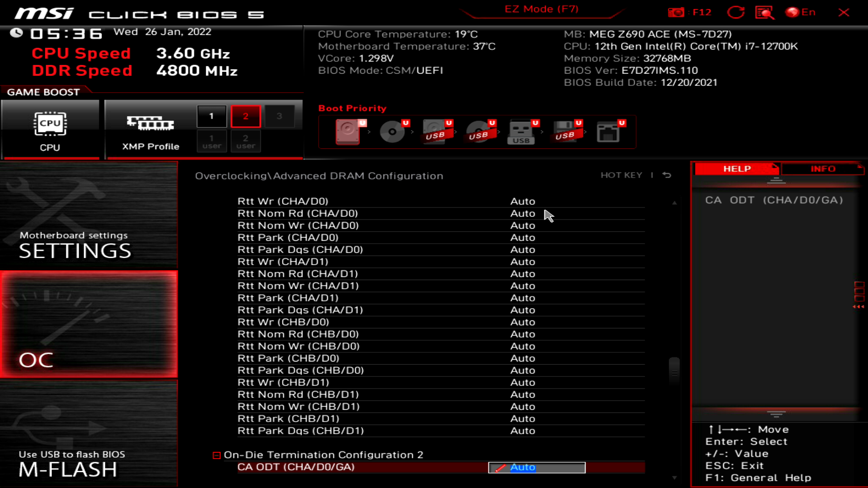
Task: Open the Rtt Wr (CHA/D0) Auto dropdown
Action: 523,201
